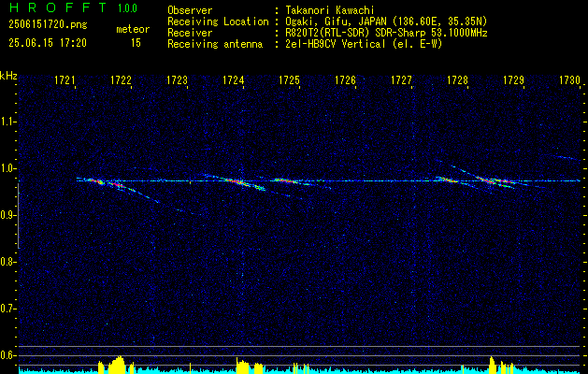Click the gray vertical range bar on the frequency axis

[x=19, y=216]
